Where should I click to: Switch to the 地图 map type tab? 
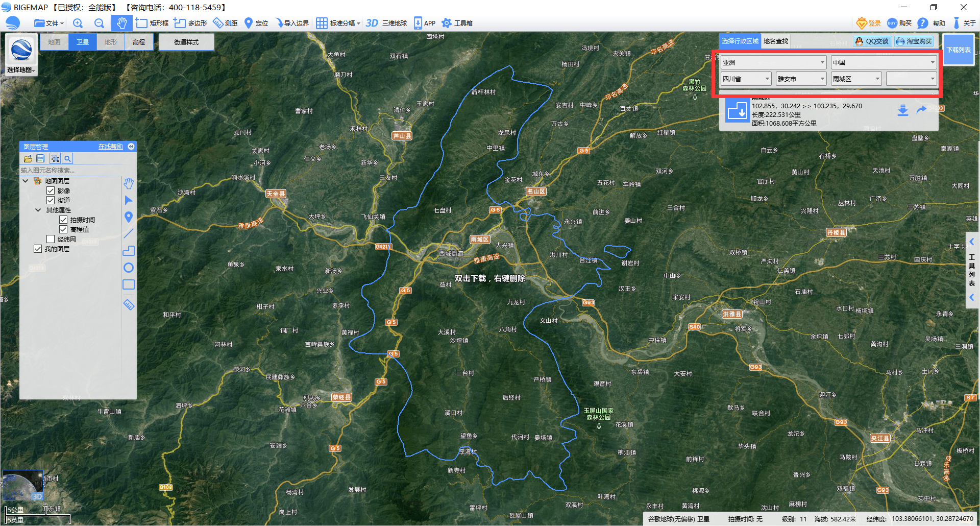click(x=54, y=42)
